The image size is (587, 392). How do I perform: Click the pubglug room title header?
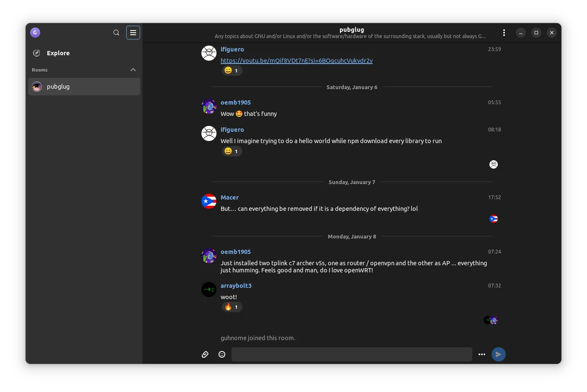tap(352, 30)
